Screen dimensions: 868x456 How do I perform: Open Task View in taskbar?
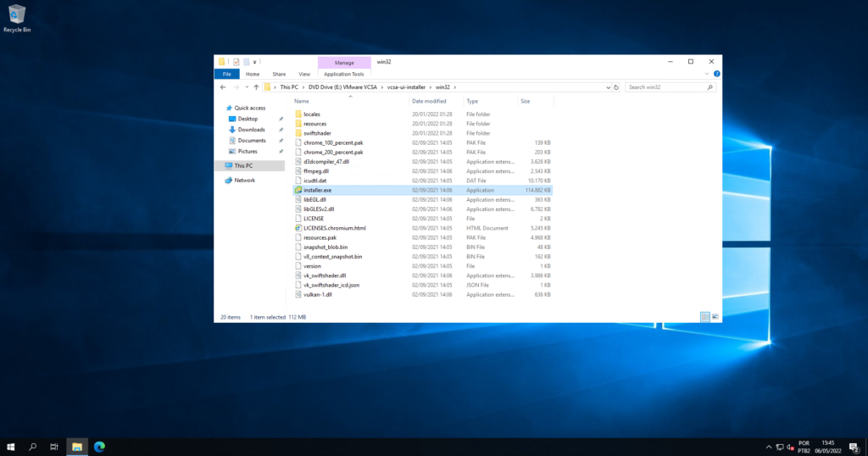(53, 447)
